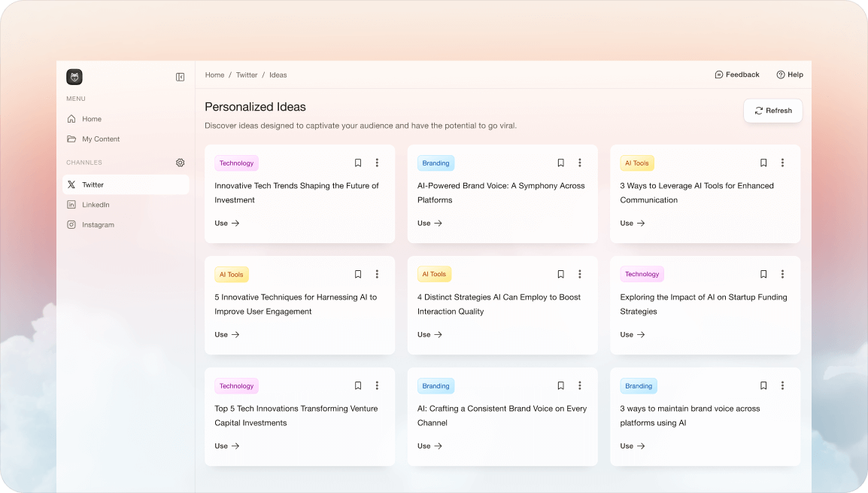
Task: Go to Home in breadcrumb
Action: (214, 75)
